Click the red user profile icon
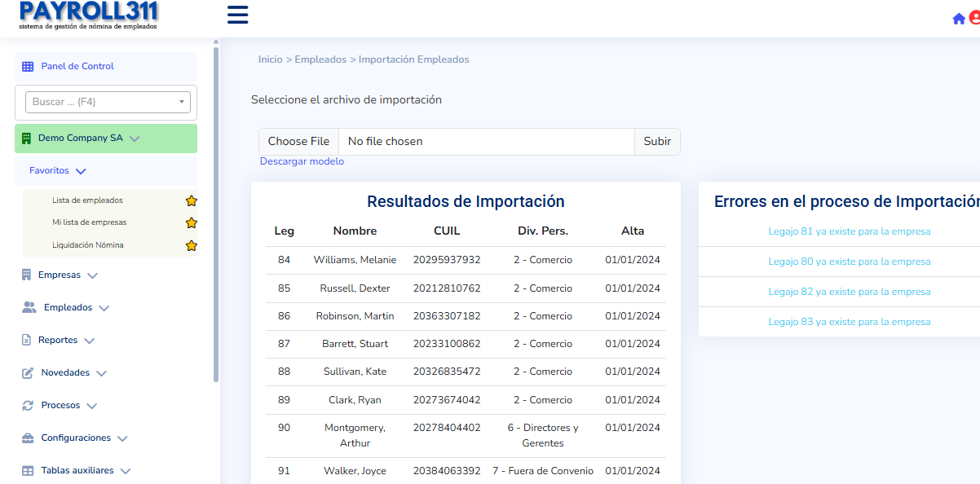980x484 pixels. point(974,18)
